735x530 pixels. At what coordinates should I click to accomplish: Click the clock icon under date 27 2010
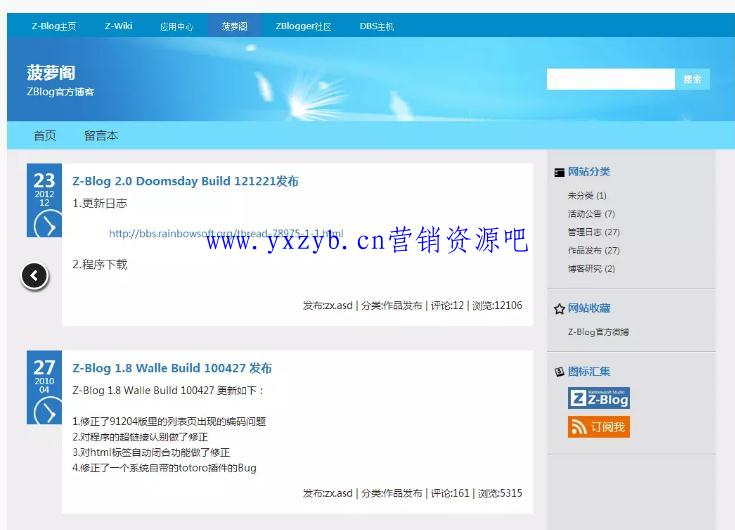pos(48,411)
